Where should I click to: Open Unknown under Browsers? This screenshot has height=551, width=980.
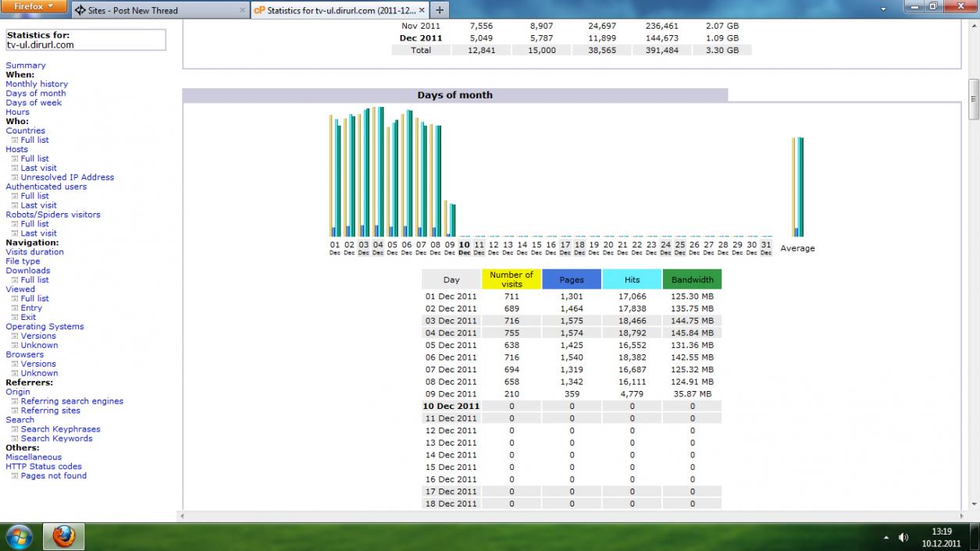tap(39, 375)
